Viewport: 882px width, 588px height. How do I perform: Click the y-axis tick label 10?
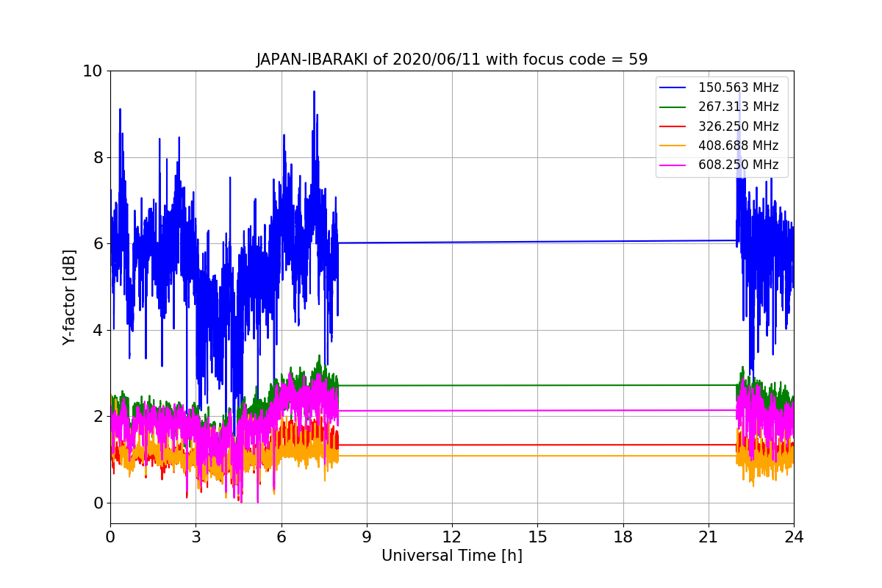pos(93,71)
